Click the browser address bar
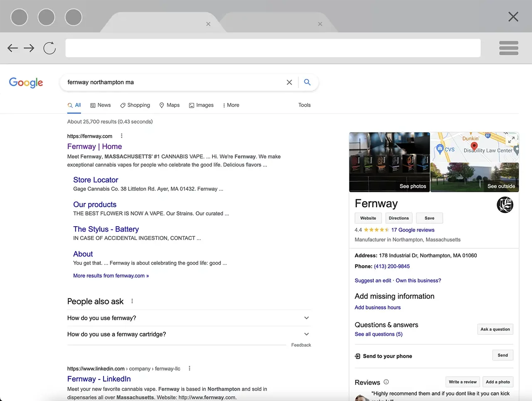532x401 pixels. pos(273,48)
